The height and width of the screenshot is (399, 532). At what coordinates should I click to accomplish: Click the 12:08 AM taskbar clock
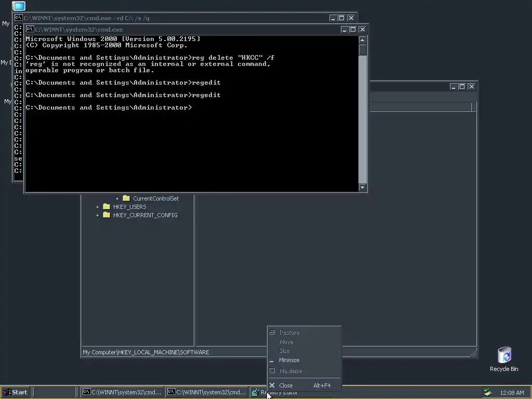pyautogui.click(x=512, y=393)
